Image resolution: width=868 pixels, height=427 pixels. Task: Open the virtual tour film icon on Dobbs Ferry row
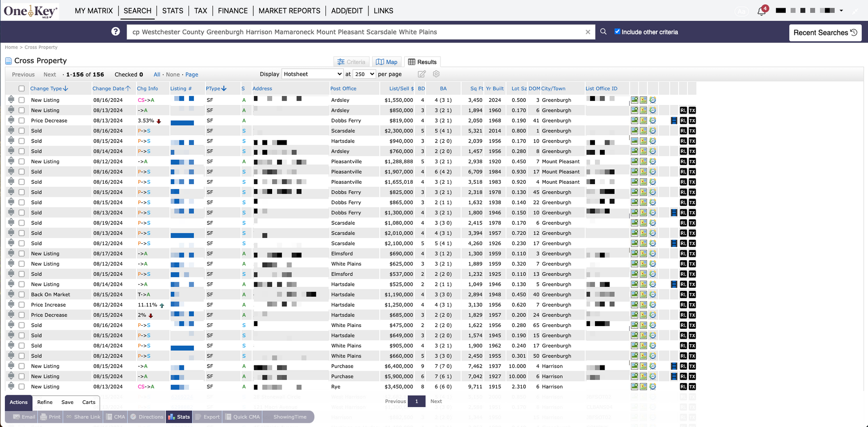tap(674, 120)
